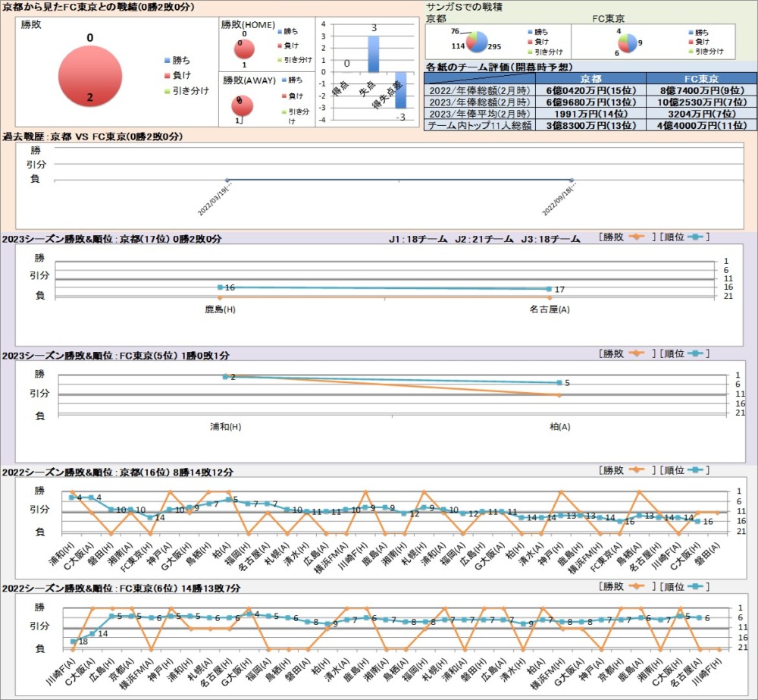Click rank label 5 in 京都 2022 chart
The height and width of the screenshot is (700, 758).
tap(236, 499)
